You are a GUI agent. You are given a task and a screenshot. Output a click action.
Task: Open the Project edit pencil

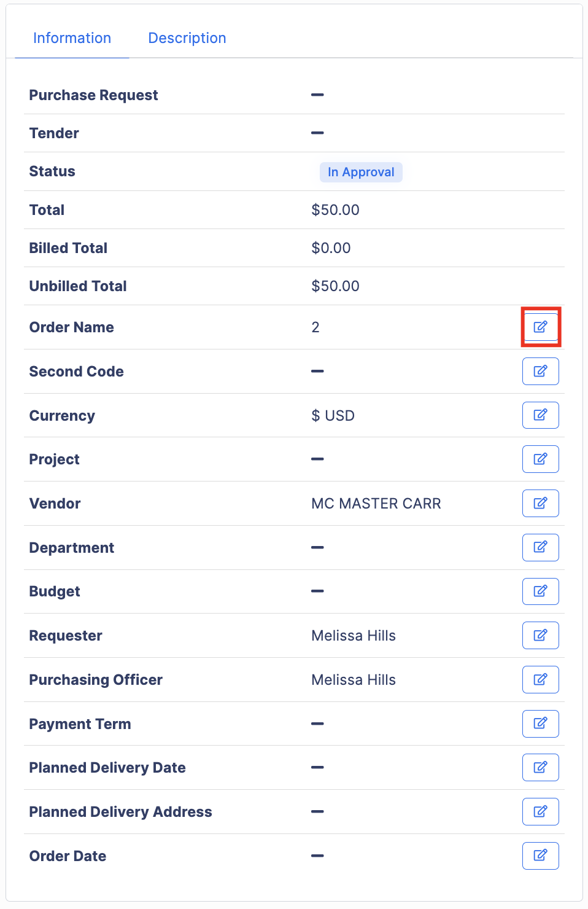pos(540,459)
